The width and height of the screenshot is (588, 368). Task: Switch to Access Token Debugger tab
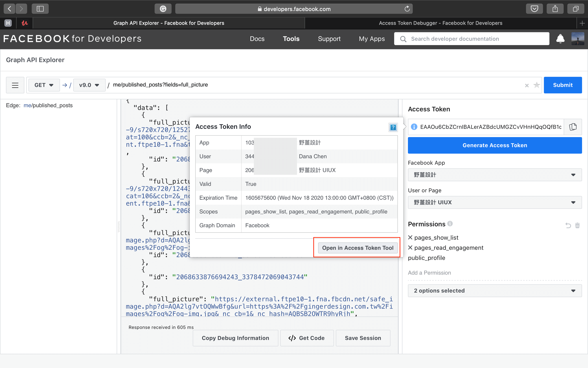point(441,23)
